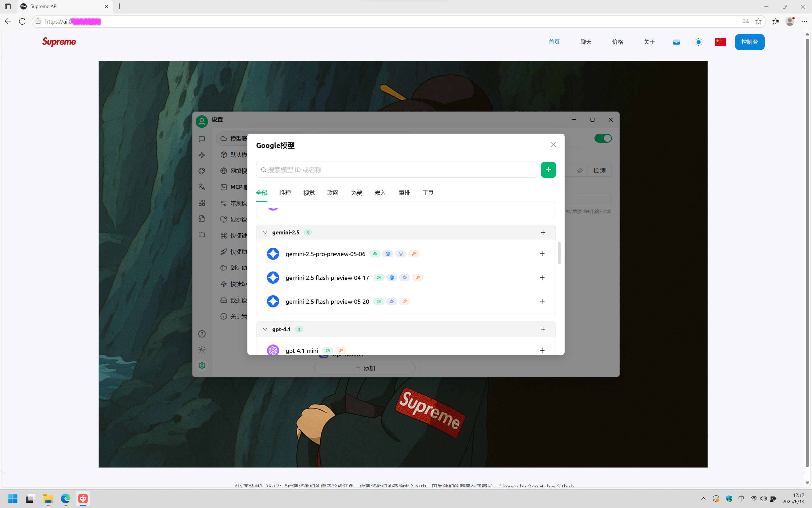The image size is (812, 508).
Task: Refresh the browser page
Action: (x=22, y=21)
